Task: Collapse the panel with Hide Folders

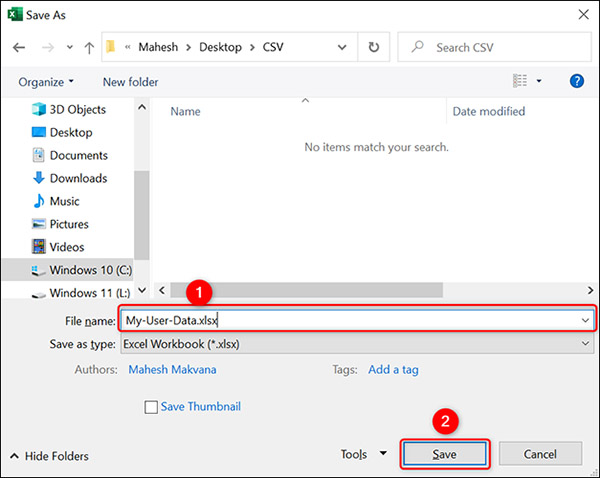Action: (50, 456)
